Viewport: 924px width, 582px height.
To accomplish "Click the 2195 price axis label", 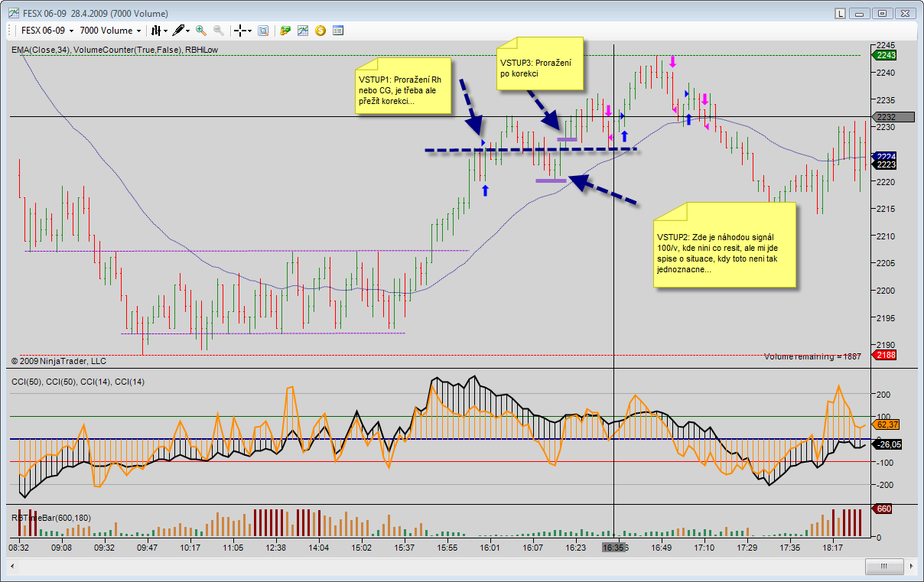I will click(887, 317).
